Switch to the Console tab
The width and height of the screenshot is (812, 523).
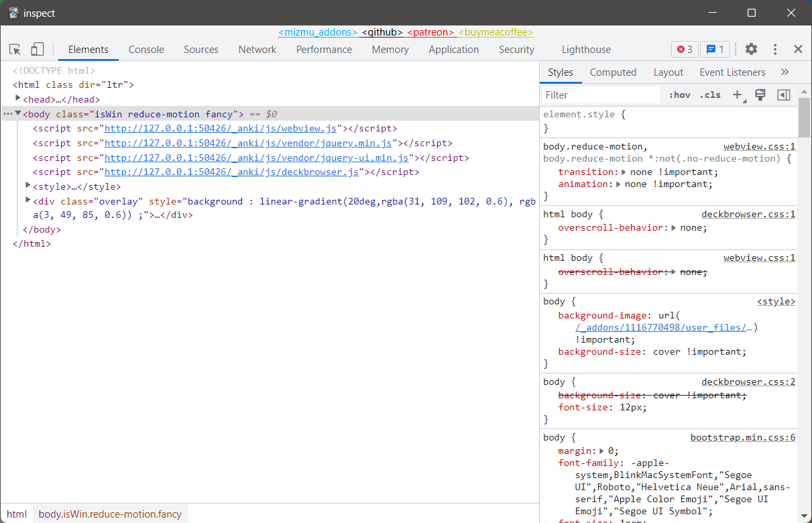[146, 49]
